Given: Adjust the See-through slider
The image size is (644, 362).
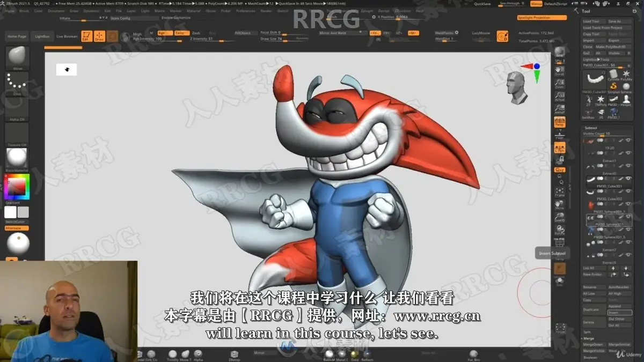Looking at the screenshot, I should (x=511, y=4).
